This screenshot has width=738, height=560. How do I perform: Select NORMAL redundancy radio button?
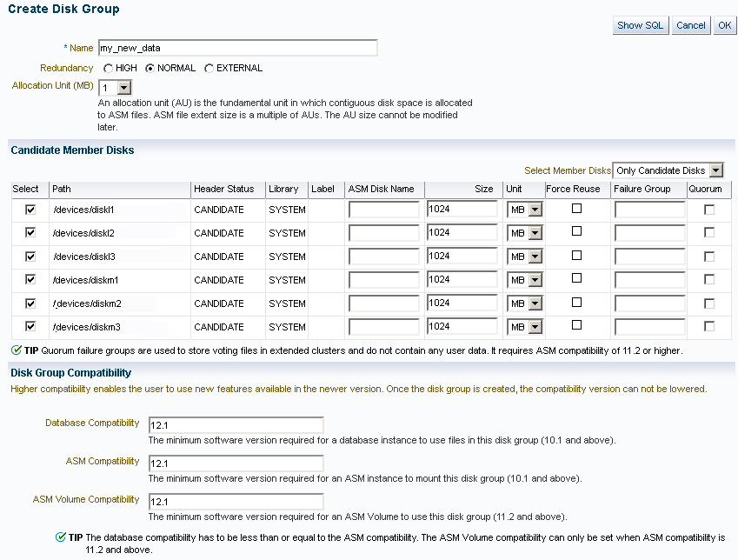(150, 69)
